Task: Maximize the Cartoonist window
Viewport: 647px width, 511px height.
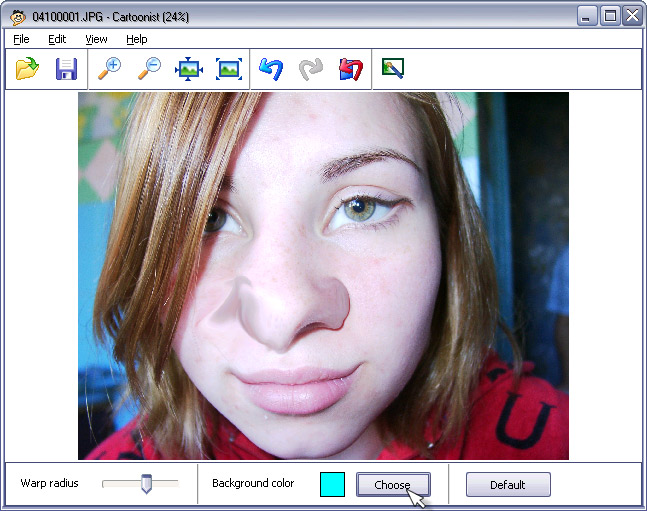Action: pos(610,16)
